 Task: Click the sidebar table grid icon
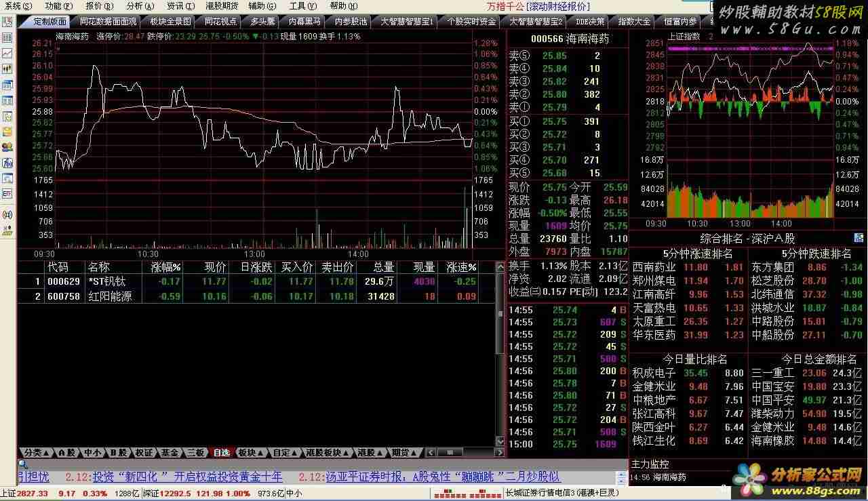click(7, 37)
